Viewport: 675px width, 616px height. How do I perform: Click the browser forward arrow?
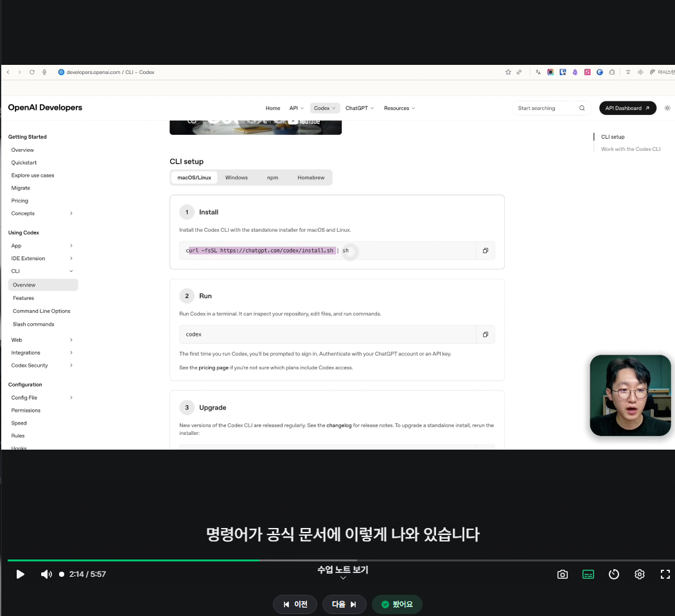tap(20, 73)
